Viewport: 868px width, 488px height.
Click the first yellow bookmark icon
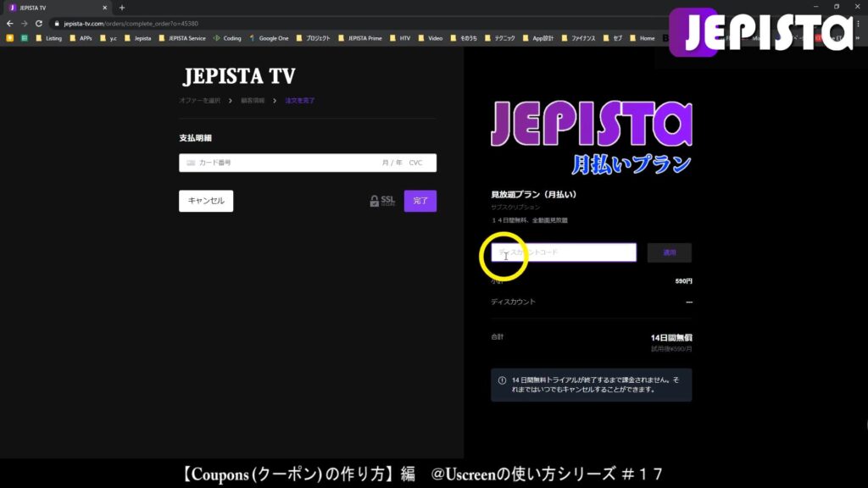click(x=9, y=38)
